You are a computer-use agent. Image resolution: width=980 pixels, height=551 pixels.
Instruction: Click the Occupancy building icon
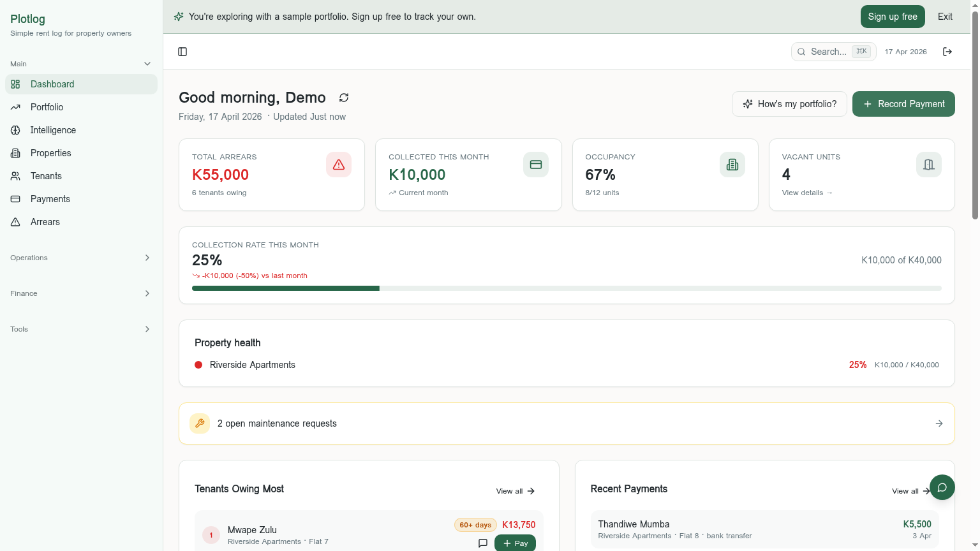point(732,165)
